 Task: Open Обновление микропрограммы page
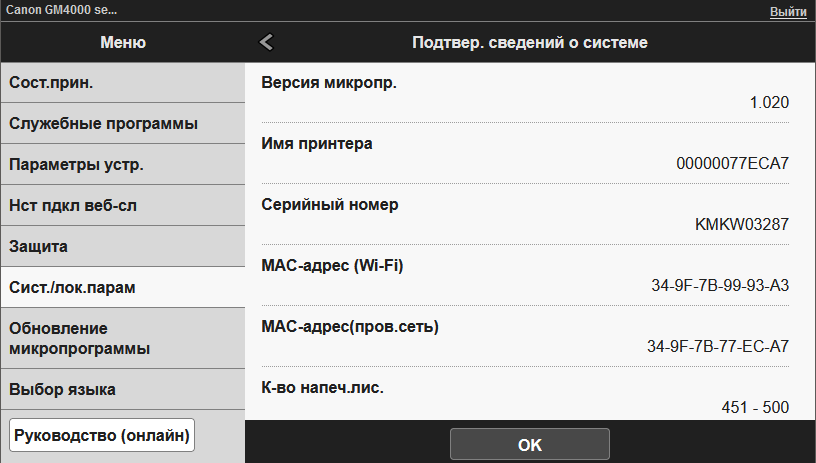click(x=122, y=338)
